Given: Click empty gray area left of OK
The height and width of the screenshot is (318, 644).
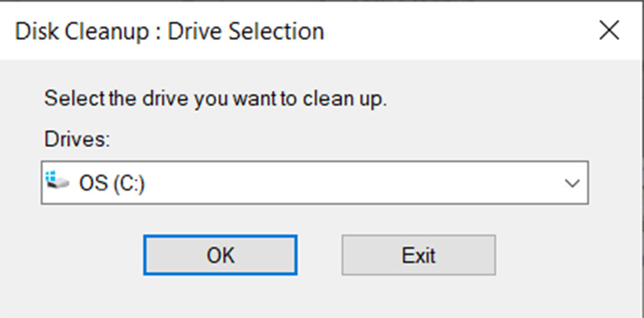Looking at the screenshot, I should [84, 254].
